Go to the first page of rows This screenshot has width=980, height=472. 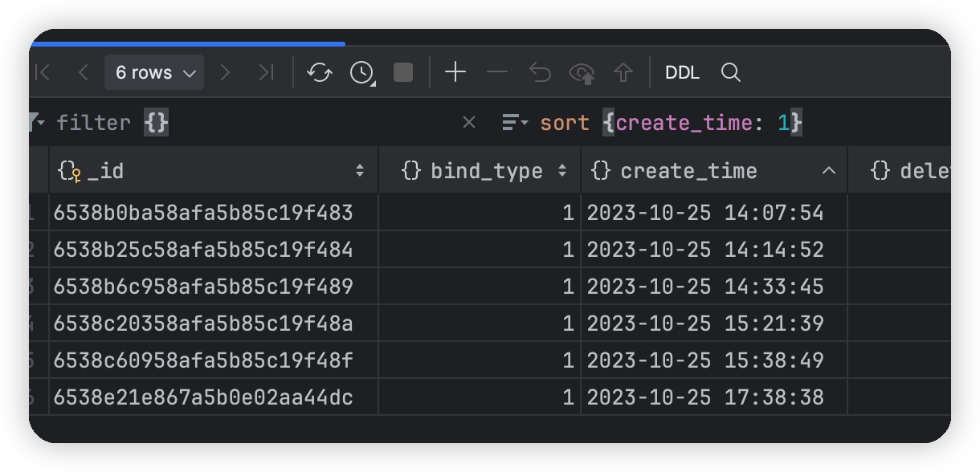[42, 73]
